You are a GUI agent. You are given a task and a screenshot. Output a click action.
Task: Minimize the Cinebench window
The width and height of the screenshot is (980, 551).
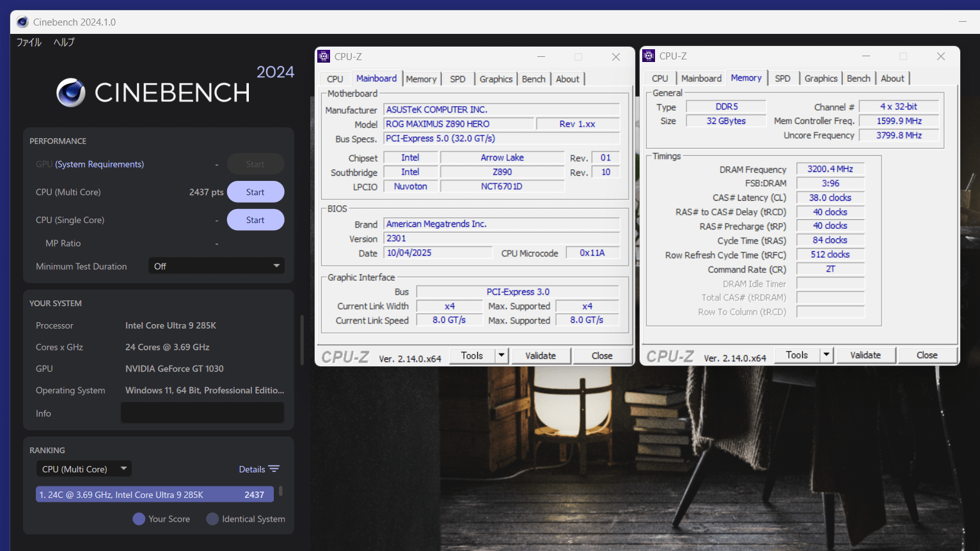click(x=962, y=22)
